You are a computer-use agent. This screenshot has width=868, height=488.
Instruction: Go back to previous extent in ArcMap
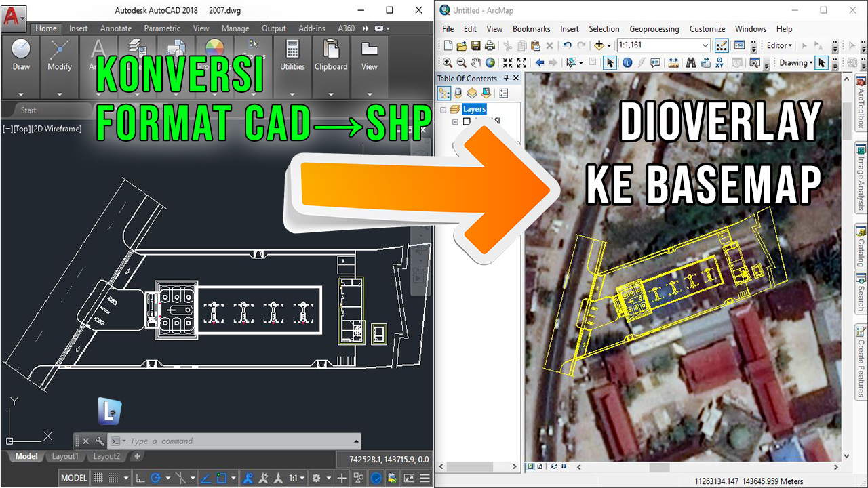tap(540, 63)
